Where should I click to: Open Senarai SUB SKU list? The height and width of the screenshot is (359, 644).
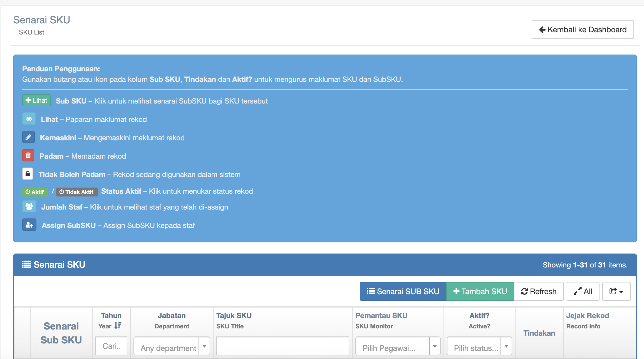[403, 291]
